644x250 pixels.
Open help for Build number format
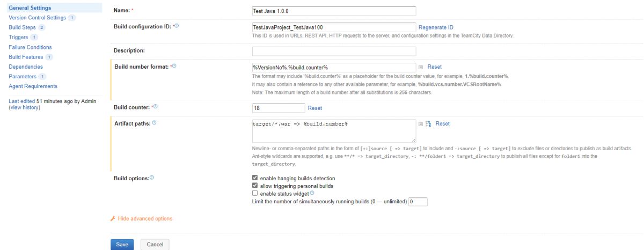pyautogui.click(x=174, y=66)
